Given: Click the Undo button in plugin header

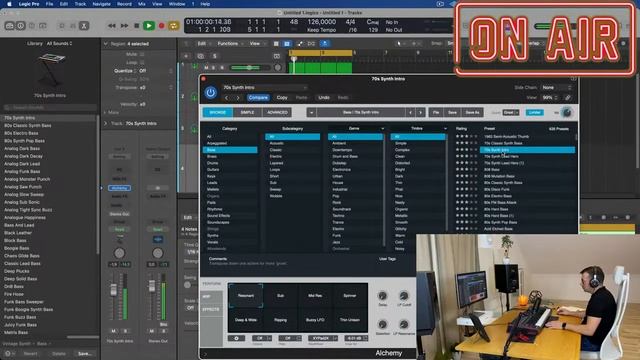Looking at the screenshot, I should tap(324, 98).
